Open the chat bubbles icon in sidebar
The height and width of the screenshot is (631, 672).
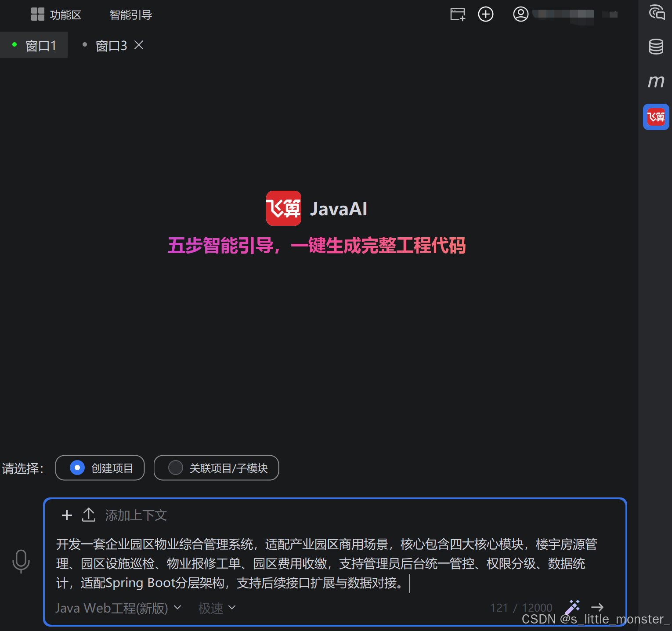657,12
